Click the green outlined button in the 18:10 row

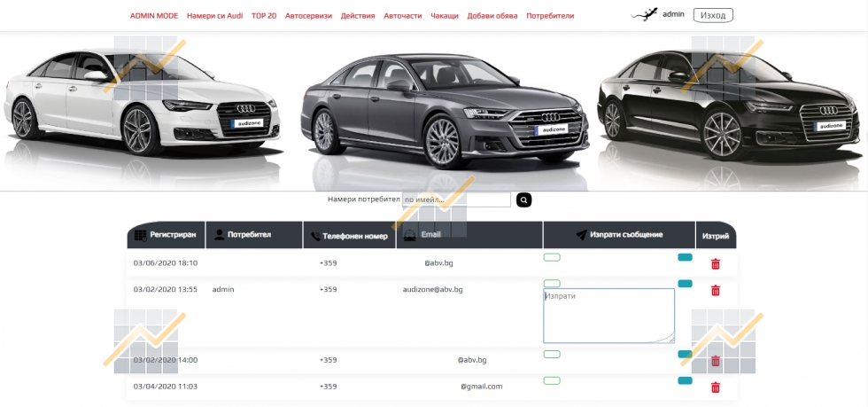[552, 257]
